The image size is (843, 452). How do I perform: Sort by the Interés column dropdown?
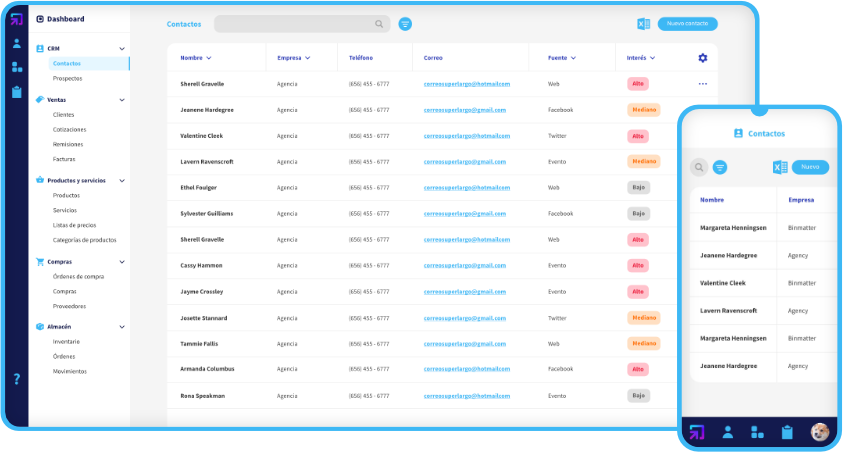652,58
